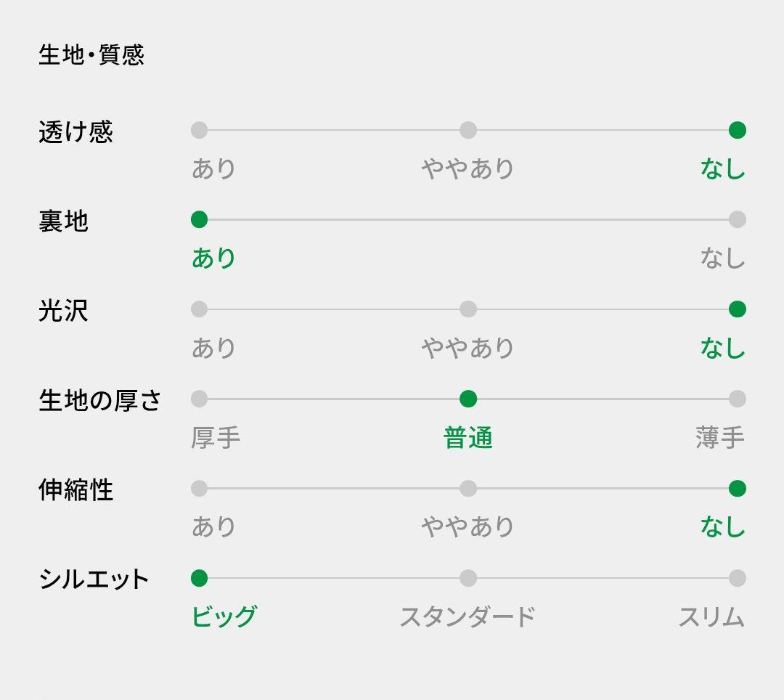
Task: Click the green なし dot for 伸縮性
Action: pyautogui.click(x=738, y=489)
